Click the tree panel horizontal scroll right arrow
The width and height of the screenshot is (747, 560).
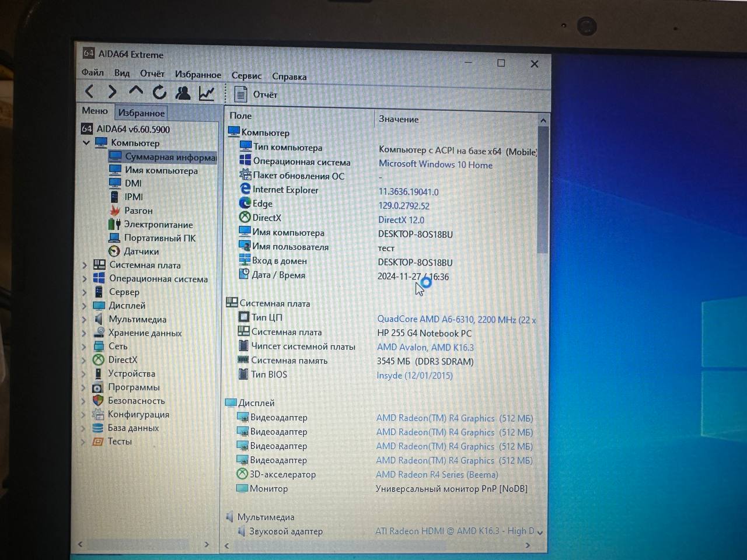click(x=207, y=544)
